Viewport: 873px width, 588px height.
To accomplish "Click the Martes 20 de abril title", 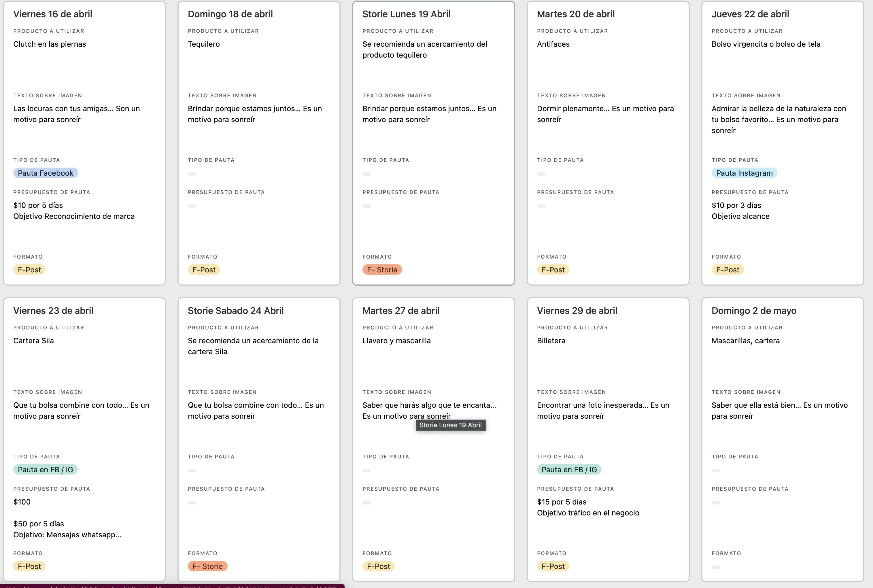I will pos(575,14).
